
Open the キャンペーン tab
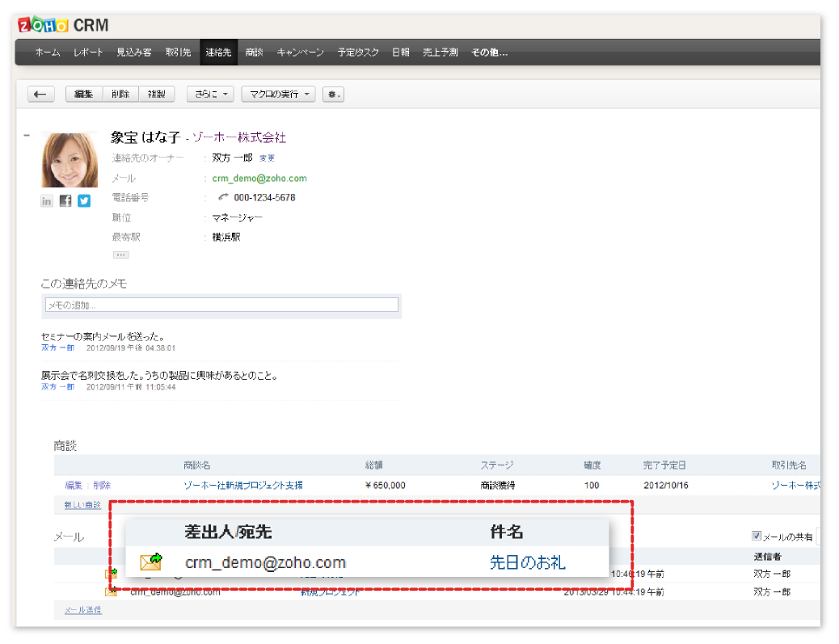pos(300,53)
